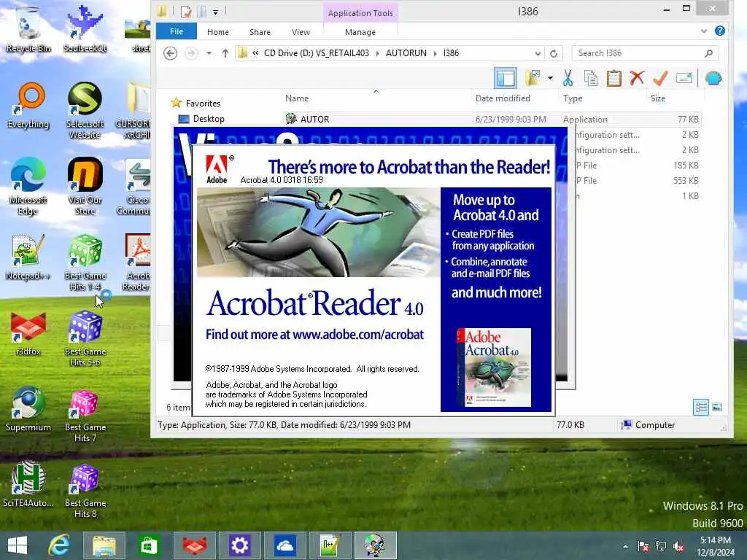Click the 553 KB file row
Screen dimensions: 747x560
(x=638, y=181)
